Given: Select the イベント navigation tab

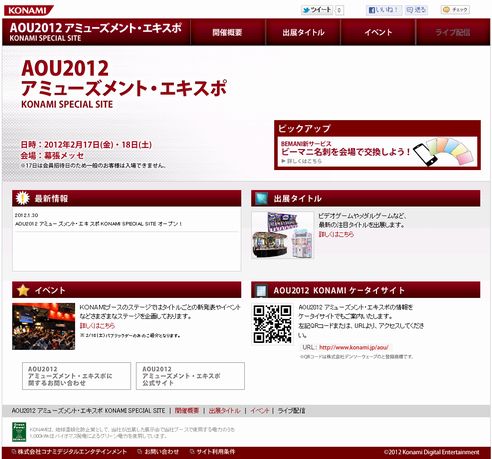Looking at the screenshot, I should 378,32.
